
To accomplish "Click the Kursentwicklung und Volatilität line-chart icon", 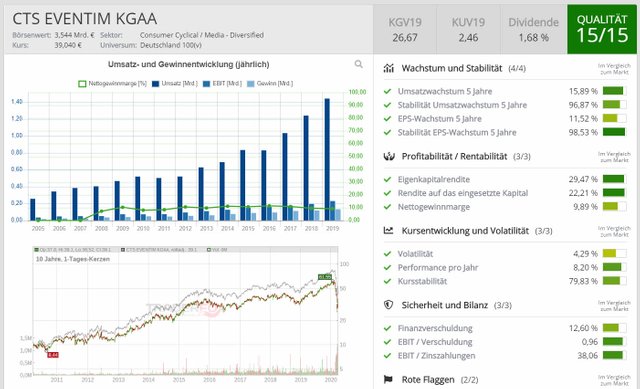I will (389, 231).
